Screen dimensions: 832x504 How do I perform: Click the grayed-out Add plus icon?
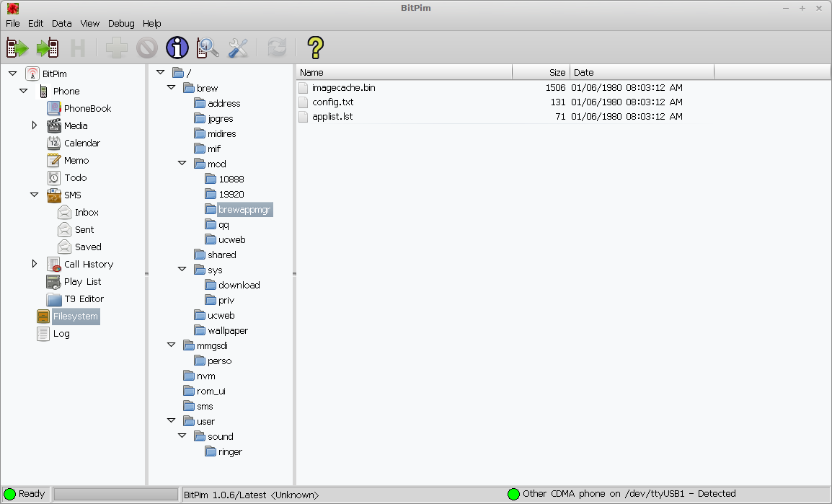pyautogui.click(x=116, y=48)
